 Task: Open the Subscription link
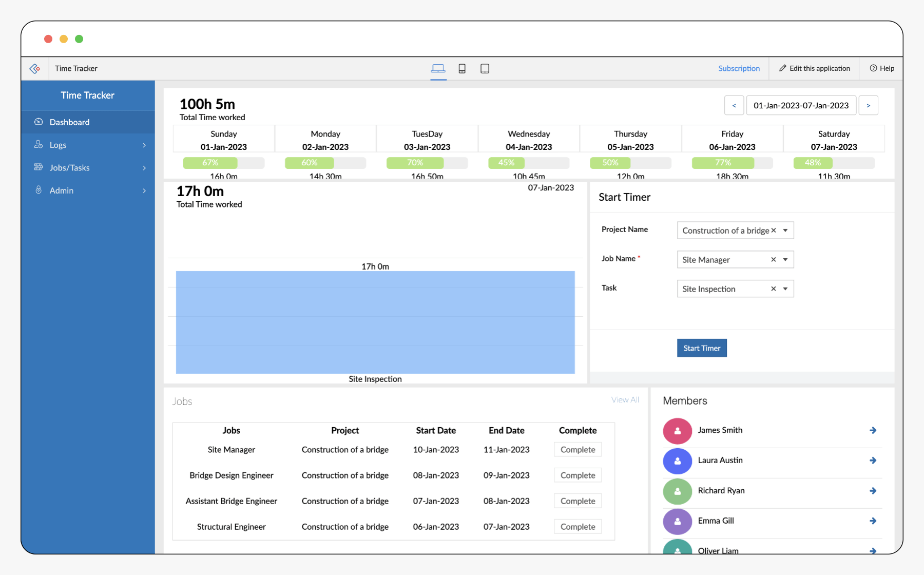(739, 68)
